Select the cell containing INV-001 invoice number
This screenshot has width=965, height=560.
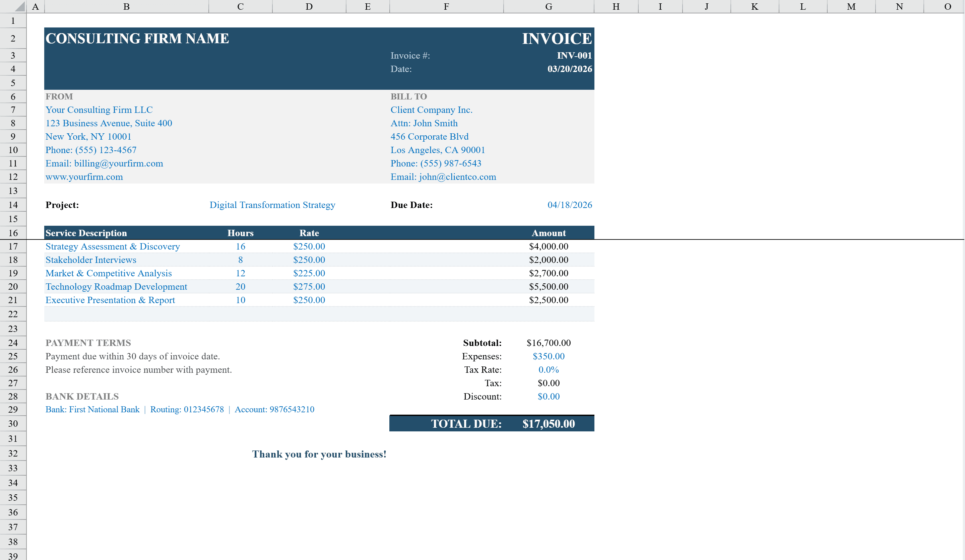[x=549, y=55]
